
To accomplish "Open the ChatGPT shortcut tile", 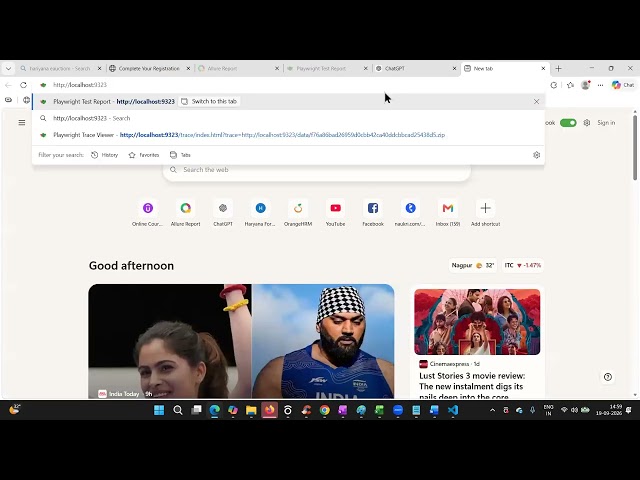I will pyautogui.click(x=223, y=213).
